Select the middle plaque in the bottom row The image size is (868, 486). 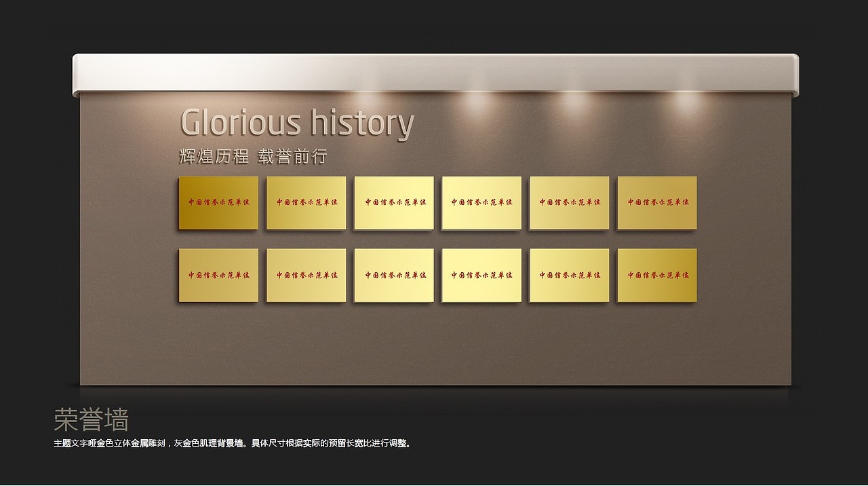[393, 275]
